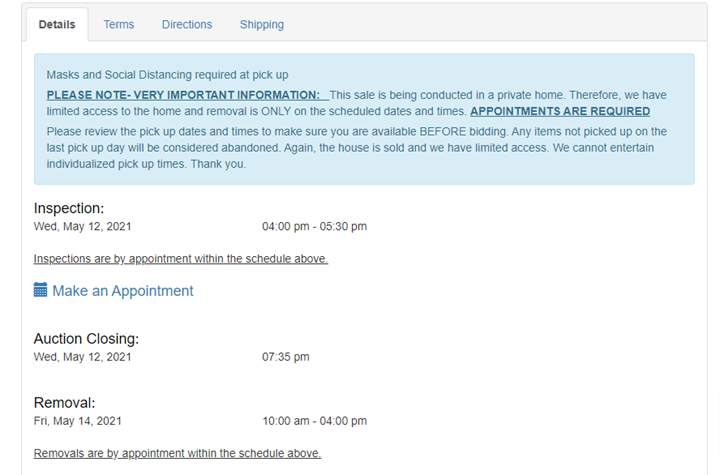Click the inspection date under the Inspection heading

[x=82, y=227]
